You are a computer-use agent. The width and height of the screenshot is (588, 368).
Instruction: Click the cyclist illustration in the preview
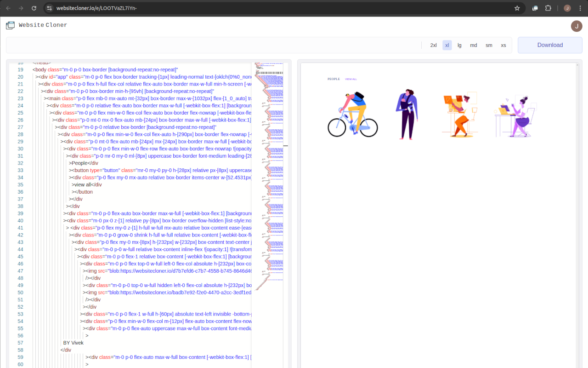point(352,114)
